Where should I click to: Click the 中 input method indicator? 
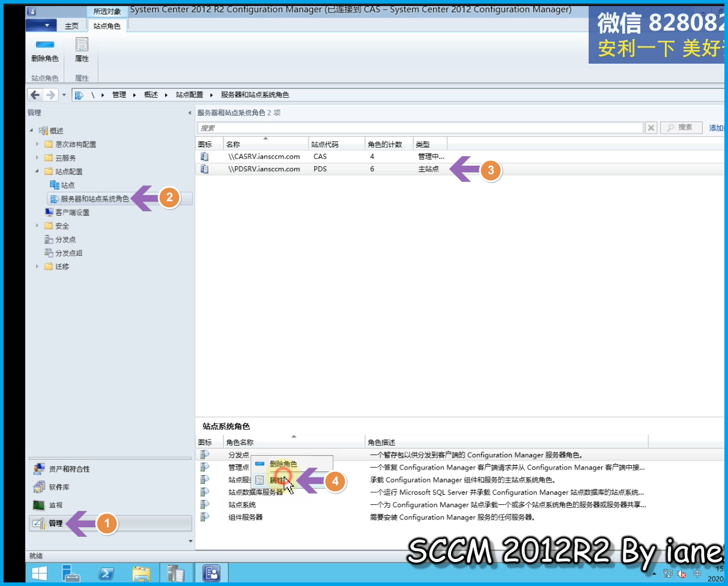[697, 573]
